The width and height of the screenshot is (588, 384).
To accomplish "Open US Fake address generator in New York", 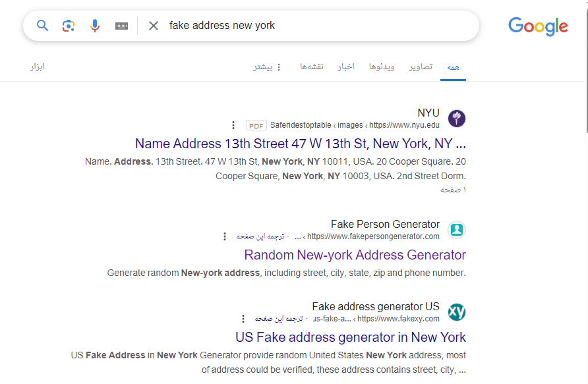I will pyautogui.click(x=350, y=337).
